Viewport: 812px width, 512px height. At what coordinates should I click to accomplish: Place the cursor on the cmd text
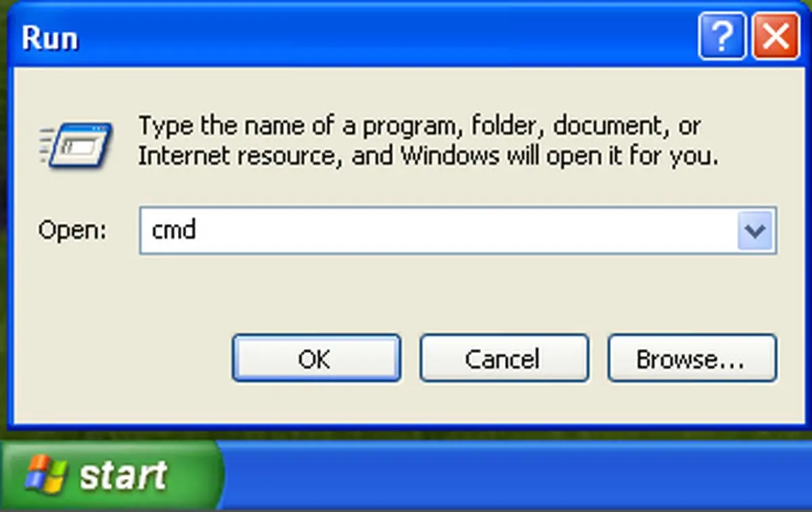tap(174, 230)
